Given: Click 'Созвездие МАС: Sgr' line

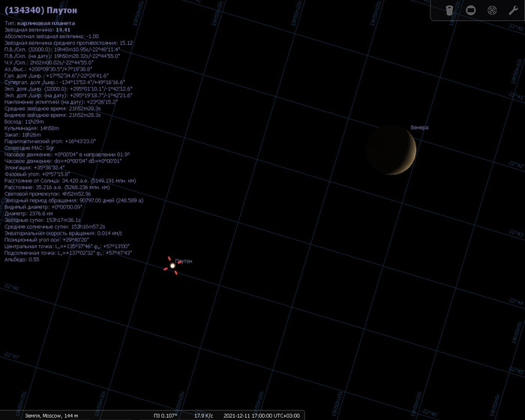Looking at the screenshot, I should click(x=29, y=148).
